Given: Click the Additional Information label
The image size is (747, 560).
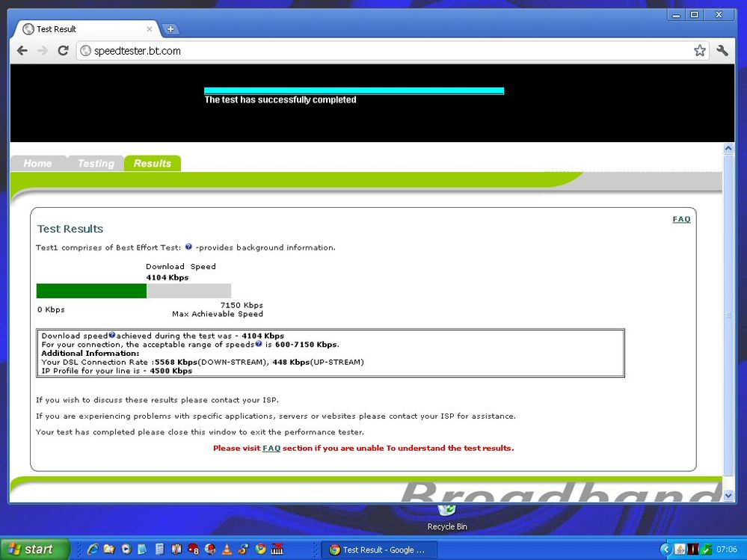Looking at the screenshot, I should [90, 354].
